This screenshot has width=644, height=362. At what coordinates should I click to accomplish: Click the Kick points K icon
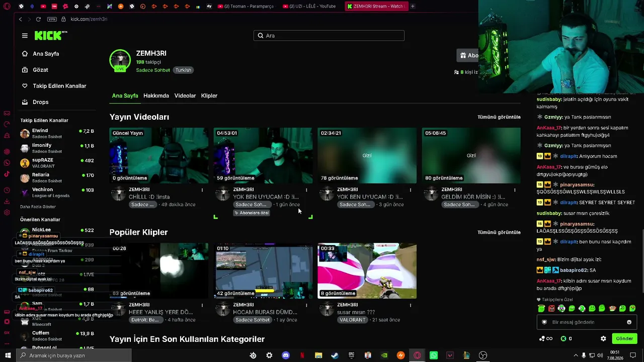pos(563,339)
